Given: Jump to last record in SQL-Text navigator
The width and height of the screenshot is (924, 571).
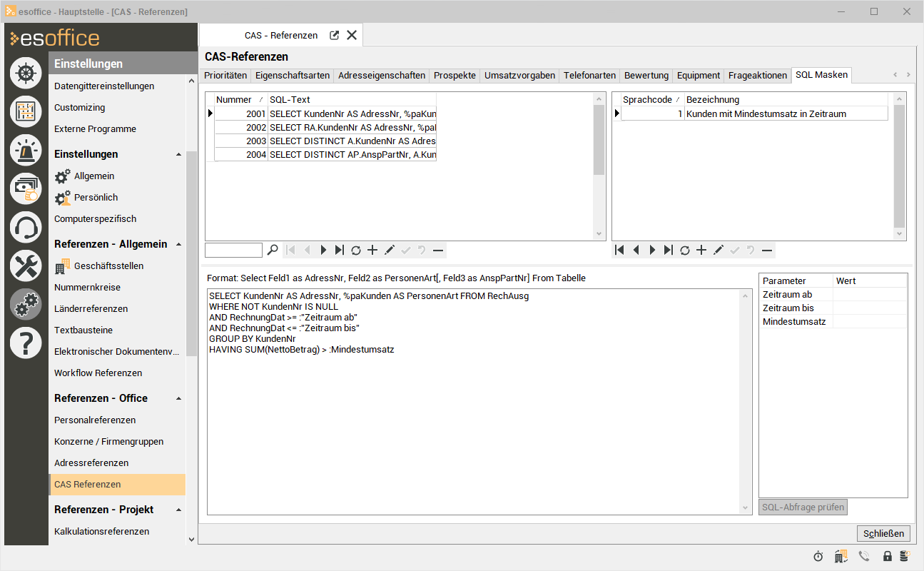Looking at the screenshot, I should pyautogui.click(x=339, y=250).
